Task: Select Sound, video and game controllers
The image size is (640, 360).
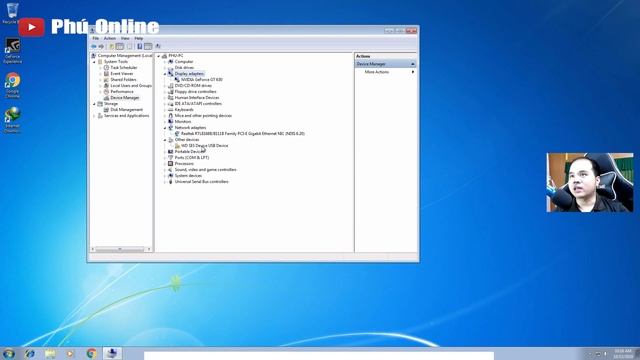Action: 205,170
